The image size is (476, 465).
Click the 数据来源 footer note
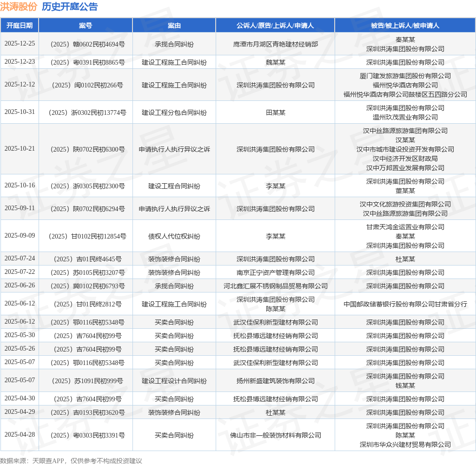(71, 461)
